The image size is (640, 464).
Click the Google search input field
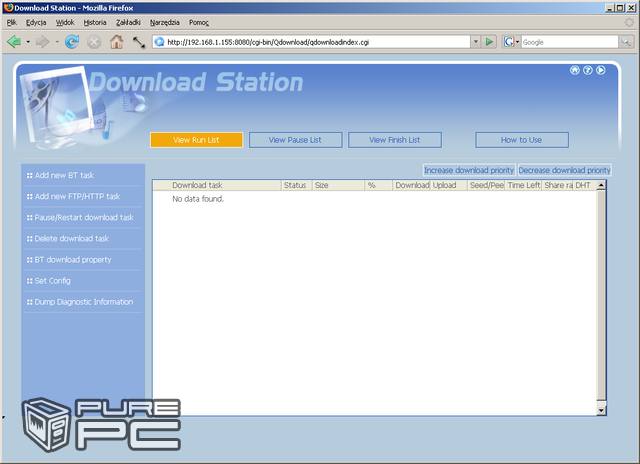click(x=570, y=42)
